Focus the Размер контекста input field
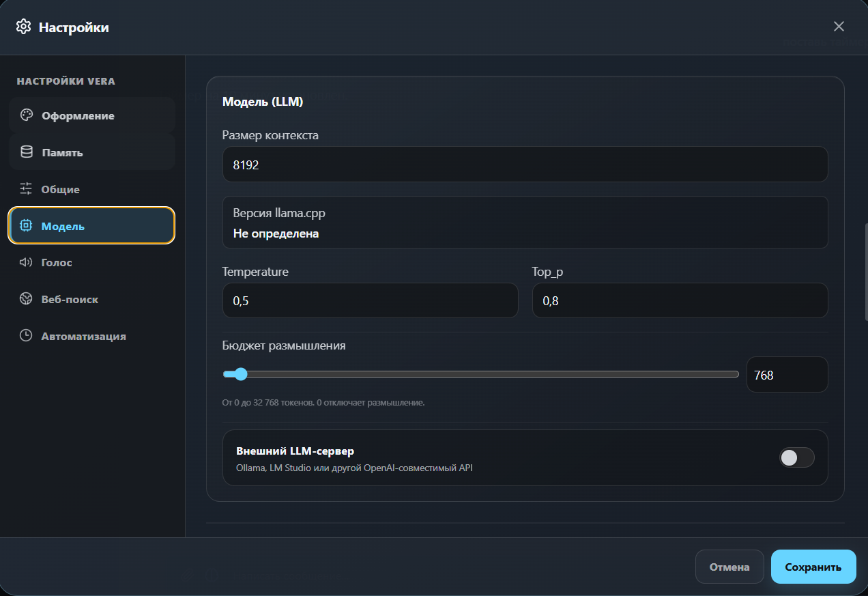Viewport: 868px width, 596px height. click(x=525, y=165)
